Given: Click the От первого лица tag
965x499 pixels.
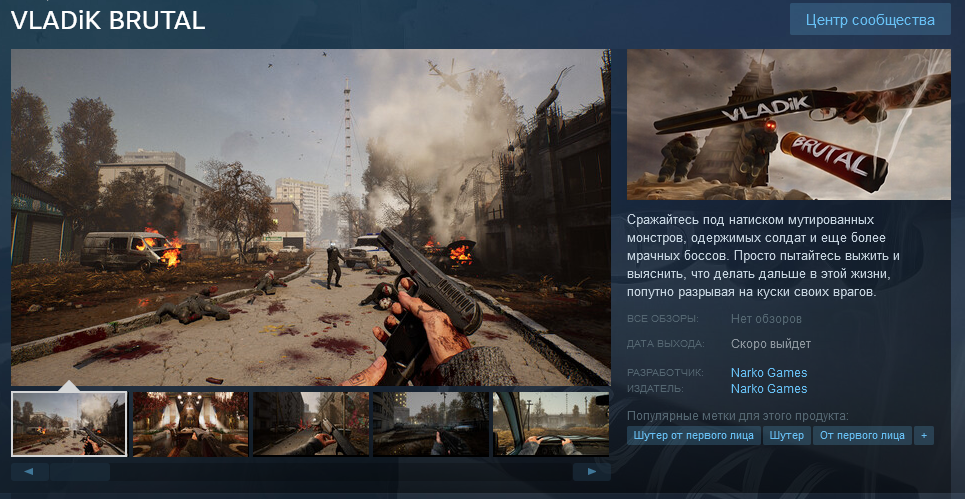Looking at the screenshot, I should [862, 436].
